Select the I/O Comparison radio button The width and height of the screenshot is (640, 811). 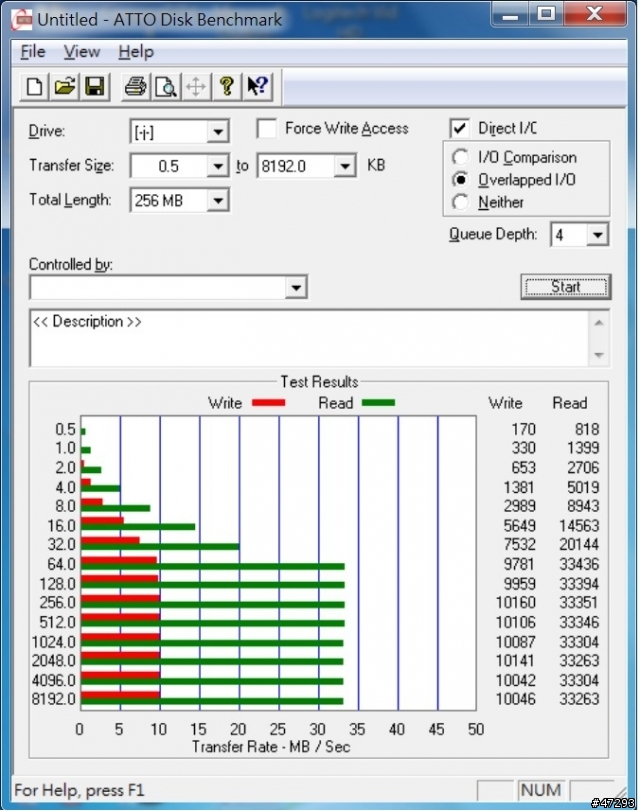coord(460,157)
